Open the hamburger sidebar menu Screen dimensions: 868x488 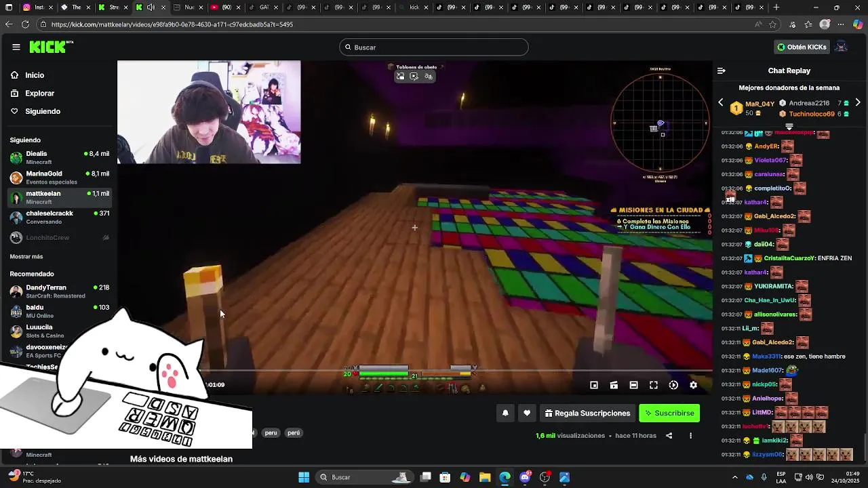(x=16, y=47)
